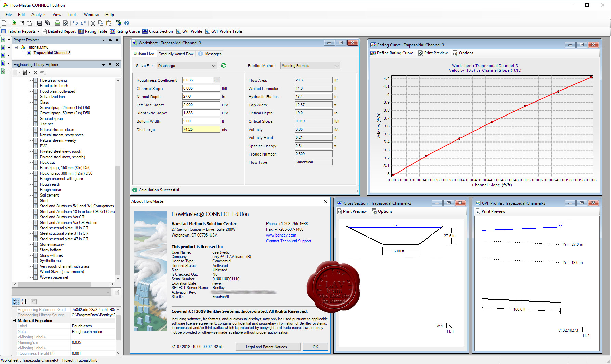The height and width of the screenshot is (364, 611).
Task: Click OK in About FlowMaster dialog
Action: pyautogui.click(x=315, y=347)
